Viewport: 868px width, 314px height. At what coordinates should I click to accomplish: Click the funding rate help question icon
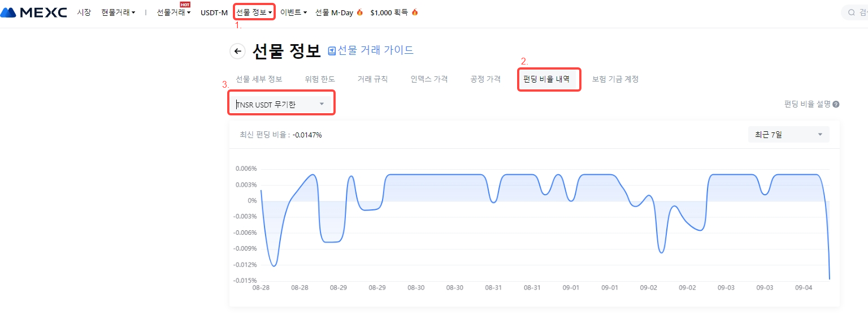click(836, 104)
